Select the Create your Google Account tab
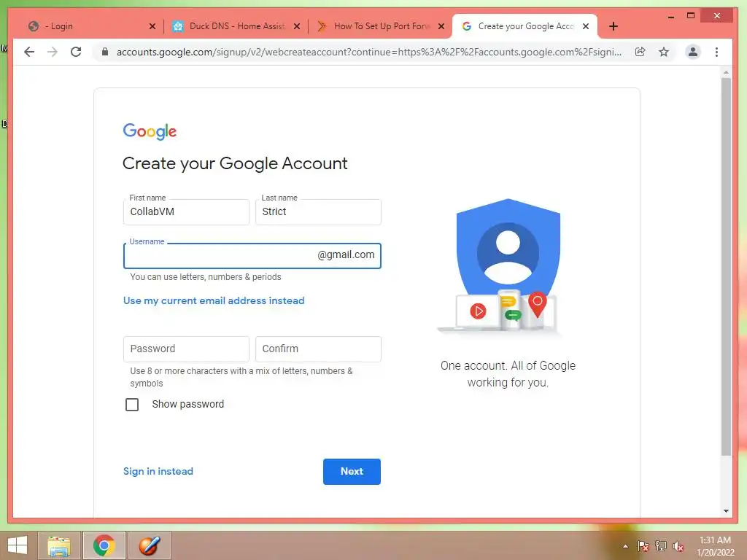The image size is (747, 560). click(524, 27)
